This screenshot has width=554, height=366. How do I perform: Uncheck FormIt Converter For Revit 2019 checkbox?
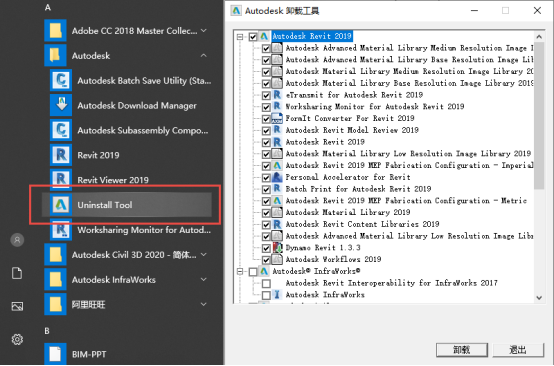click(266, 119)
